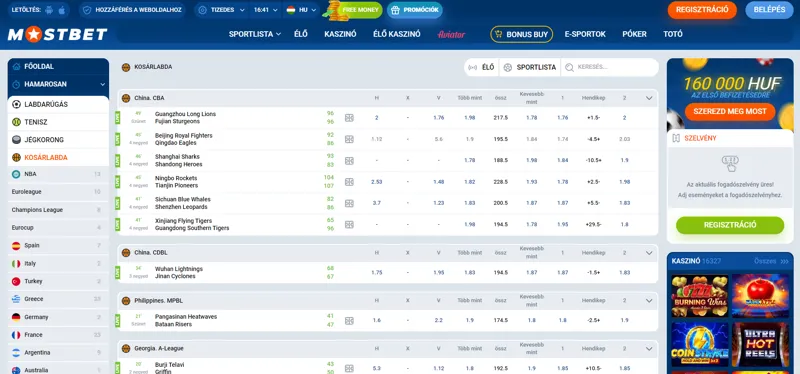Click the orange Regisztráció button at top
This screenshot has width=800, height=374.
click(x=702, y=10)
